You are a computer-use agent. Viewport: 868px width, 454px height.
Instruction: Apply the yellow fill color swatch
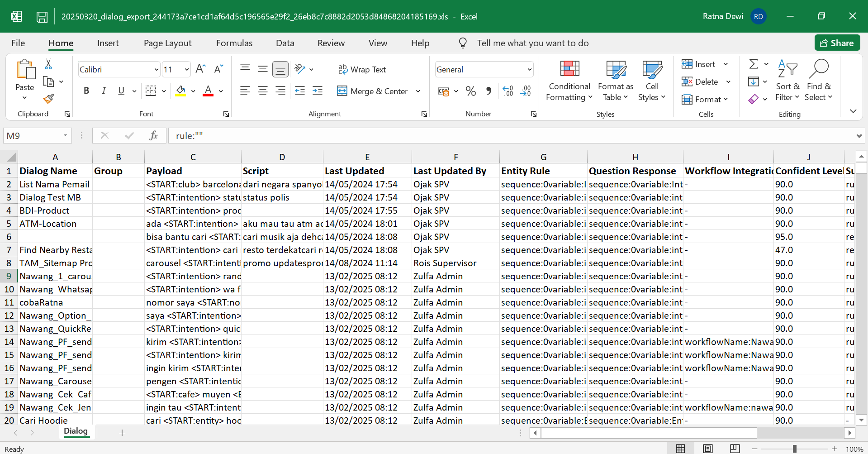click(x=180, y=91)
